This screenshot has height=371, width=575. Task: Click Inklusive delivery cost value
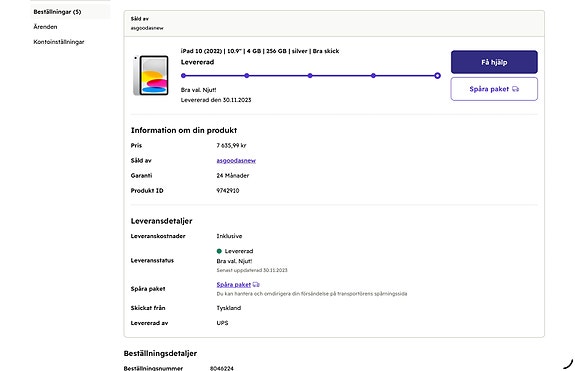tap(229, 236)
